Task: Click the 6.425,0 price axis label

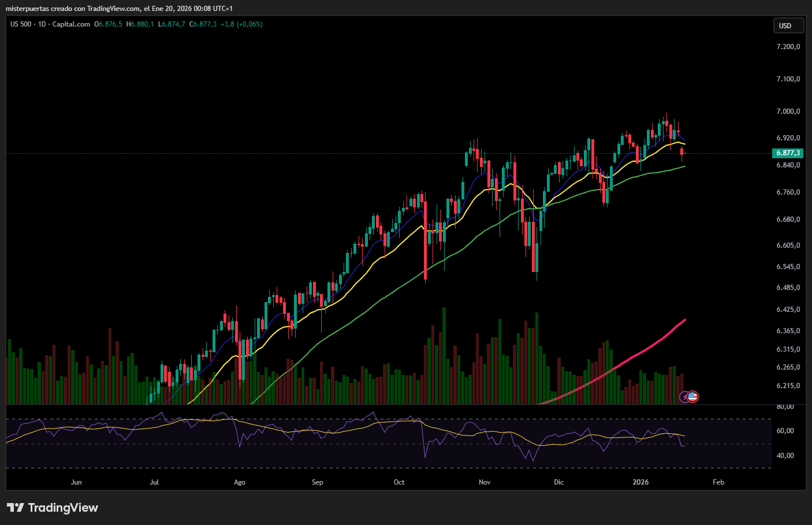Action: pos(788,310)
